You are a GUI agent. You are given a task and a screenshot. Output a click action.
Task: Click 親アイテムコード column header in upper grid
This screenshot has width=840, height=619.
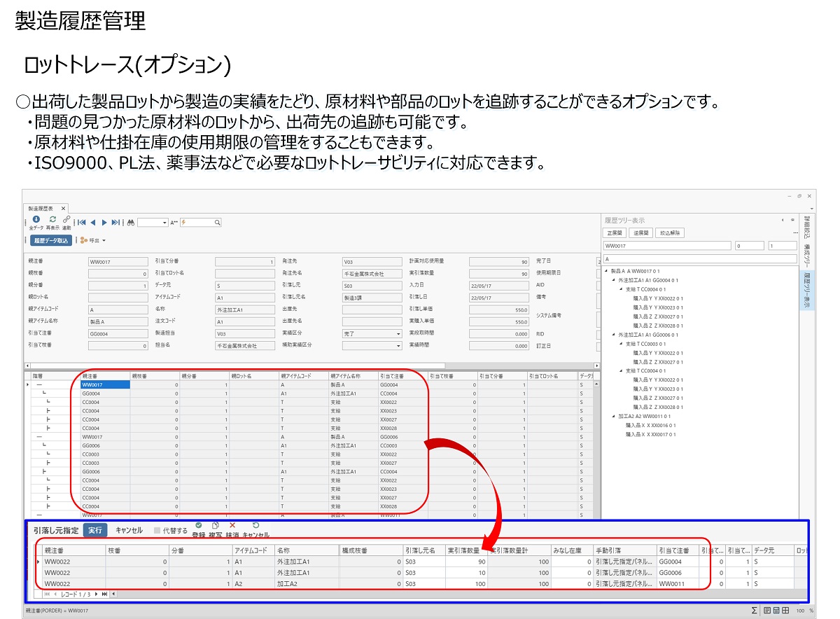pos(303,376)
